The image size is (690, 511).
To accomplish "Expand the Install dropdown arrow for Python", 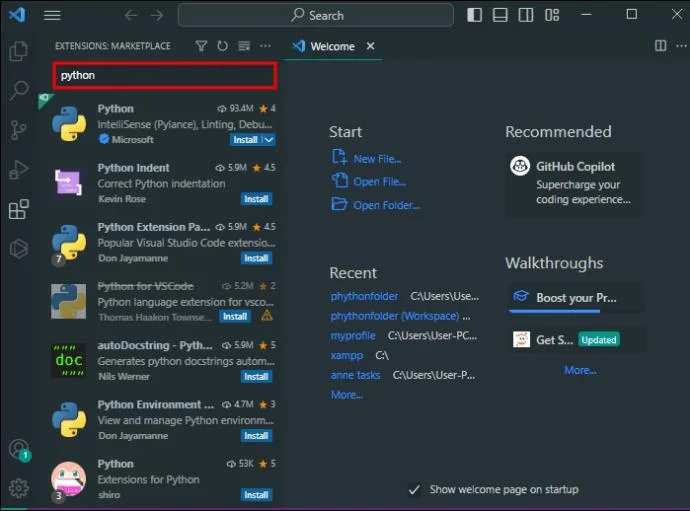I will (269, 140).
